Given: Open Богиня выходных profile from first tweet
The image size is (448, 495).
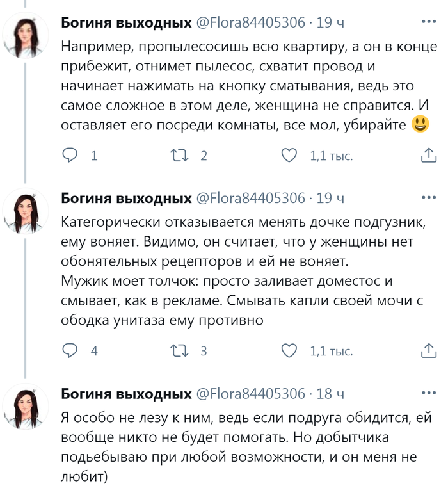Looking at the screenshot, I should 126,23.
